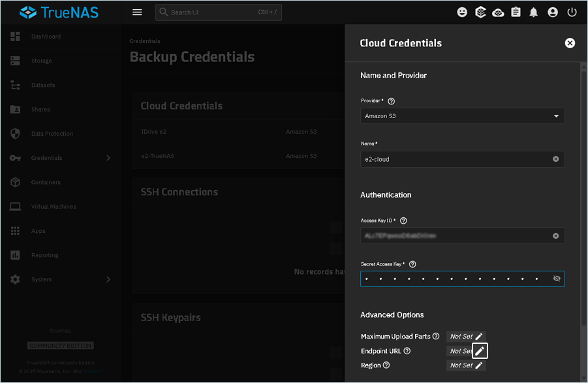Click the Datasets tree icon
Image resolution: width=588 pixels, height=383 pixels.
15,85
